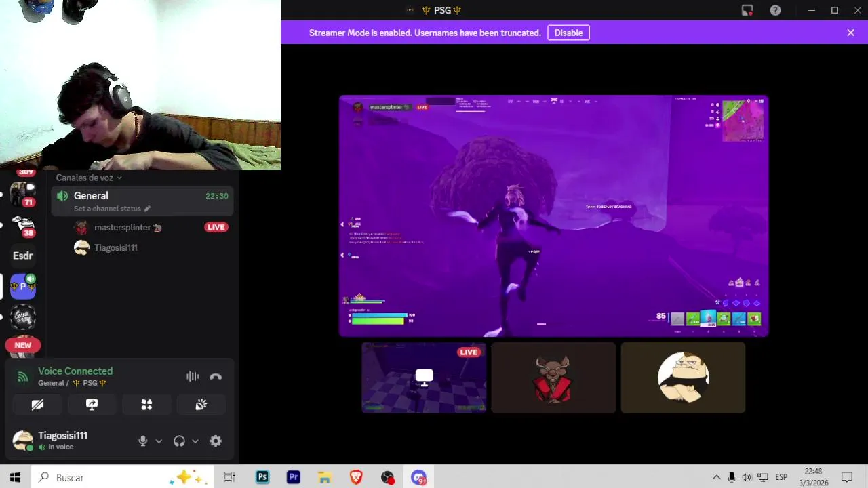
Task: Select the LIVE stream thumbnail tile
Action: point(424,378)
